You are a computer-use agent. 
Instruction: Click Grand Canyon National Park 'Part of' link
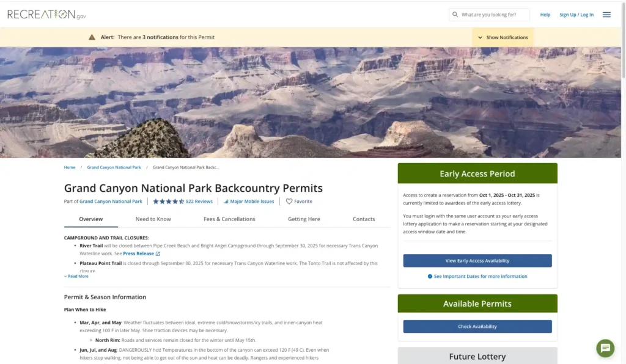pos(111,202)
